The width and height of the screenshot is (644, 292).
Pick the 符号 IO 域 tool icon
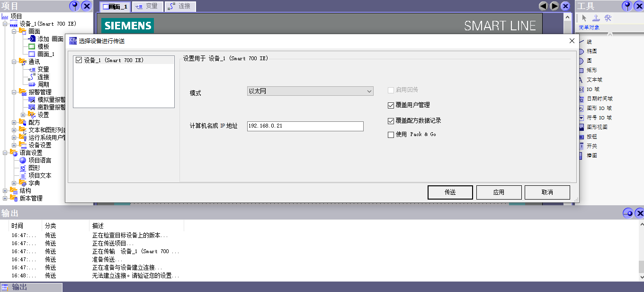[581, 118]
